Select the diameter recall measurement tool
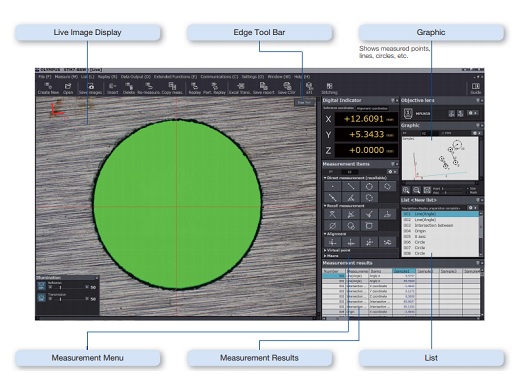 tap(333, 226)
